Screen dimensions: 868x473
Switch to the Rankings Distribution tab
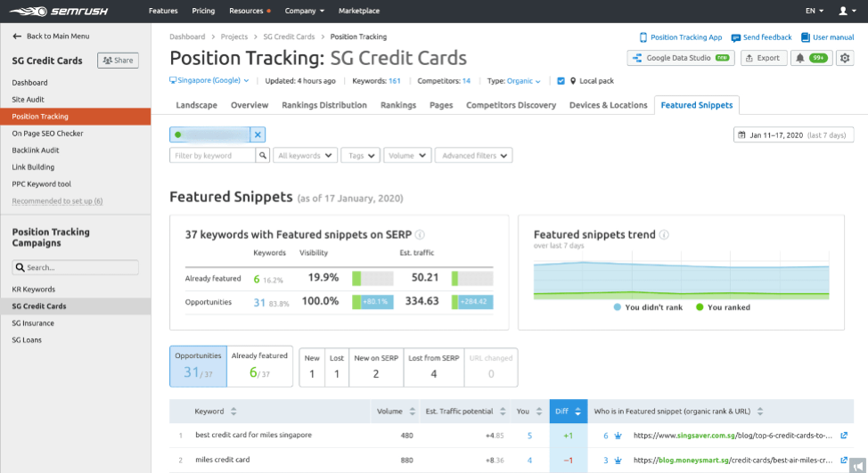click(324, 105)
